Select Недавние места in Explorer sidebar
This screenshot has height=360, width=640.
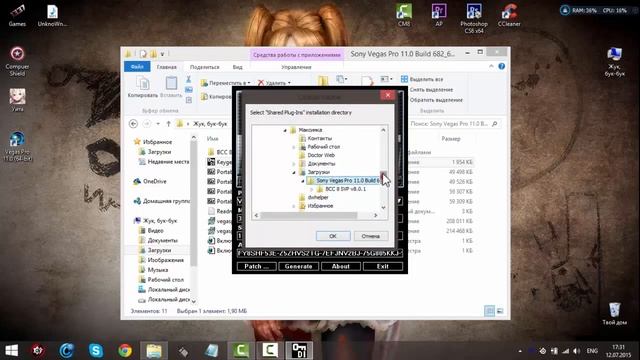[x=164, y=162]
